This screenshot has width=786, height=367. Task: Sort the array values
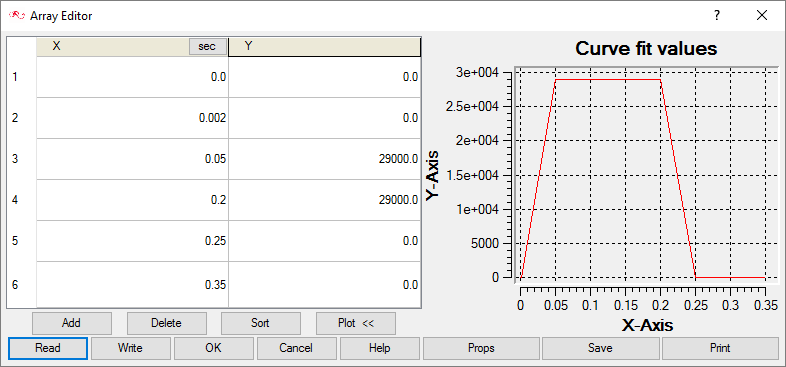[x=261, y=323]
